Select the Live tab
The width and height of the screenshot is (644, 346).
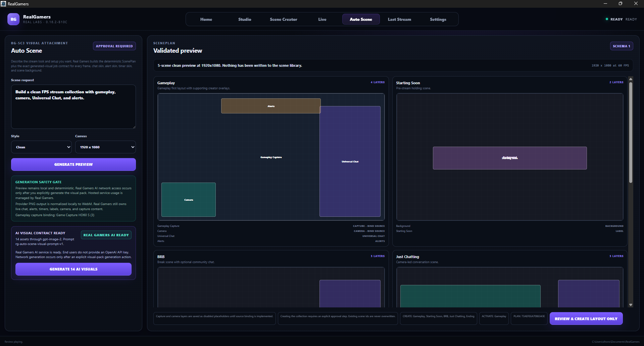click(x=322, y=19)
